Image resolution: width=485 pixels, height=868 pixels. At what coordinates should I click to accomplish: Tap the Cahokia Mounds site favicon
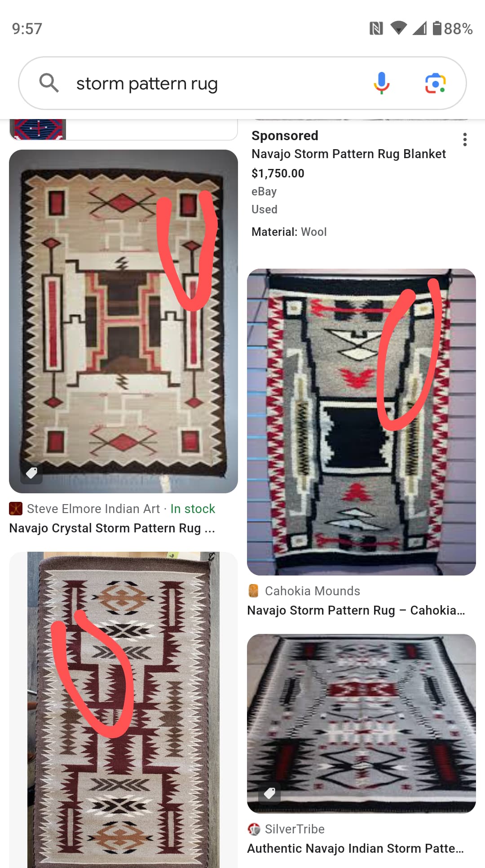(253, 591)
